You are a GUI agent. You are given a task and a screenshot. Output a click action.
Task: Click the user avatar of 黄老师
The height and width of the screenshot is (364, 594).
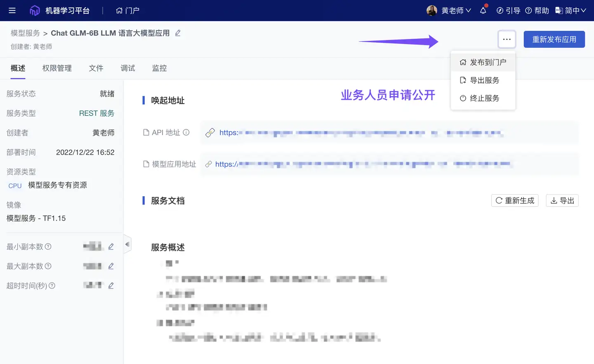(431, 10)
